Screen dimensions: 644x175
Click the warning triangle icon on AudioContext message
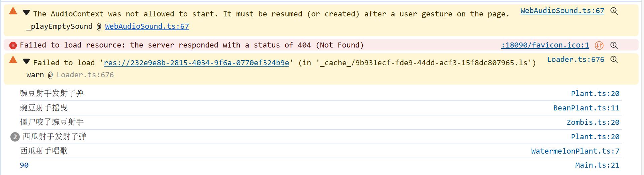13,11
